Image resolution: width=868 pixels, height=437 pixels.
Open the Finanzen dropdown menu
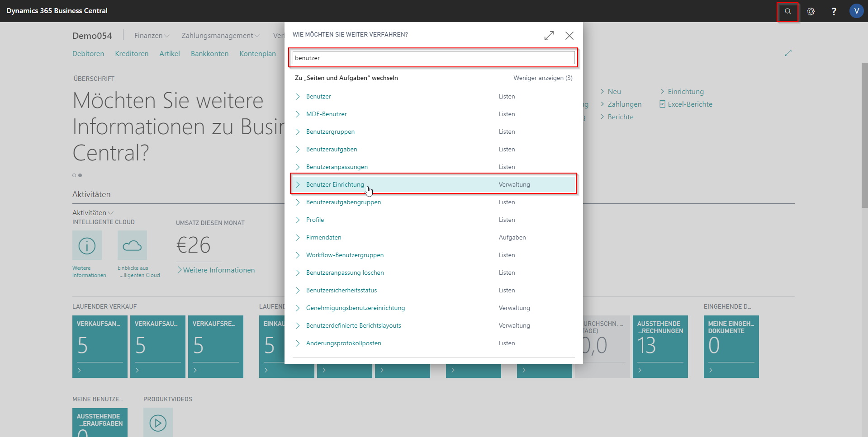point(152,36)
